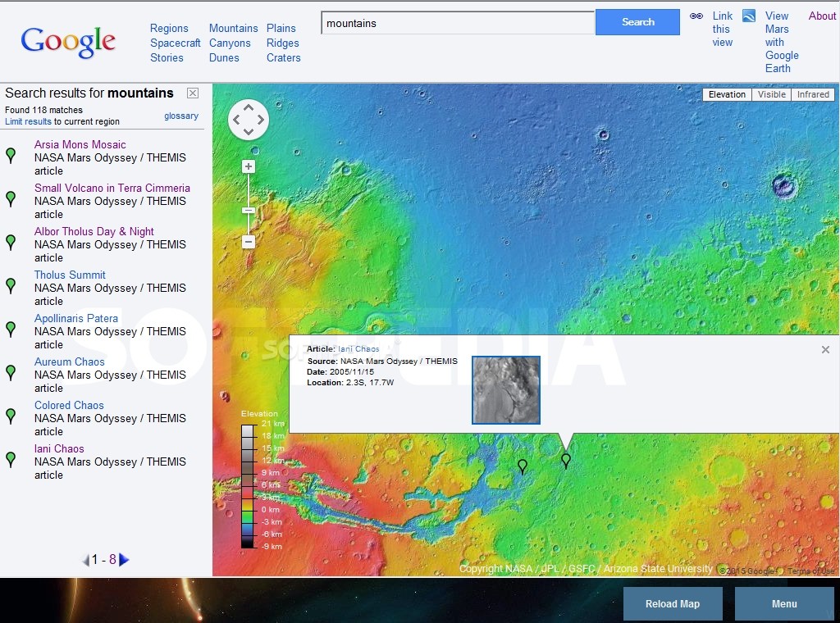Click the zoom slider handle on the map
840x623 pixels.
pos(248,211)
